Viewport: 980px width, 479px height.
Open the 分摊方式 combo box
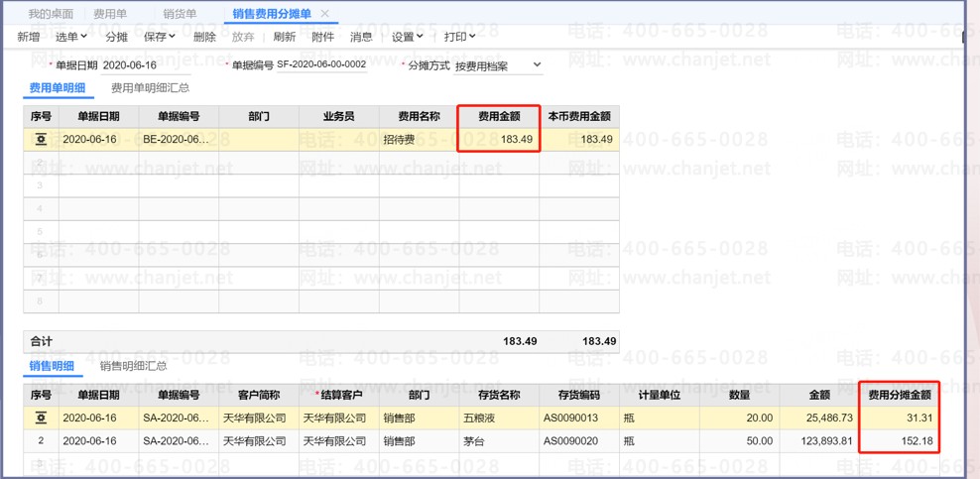(x=498, y=65)
